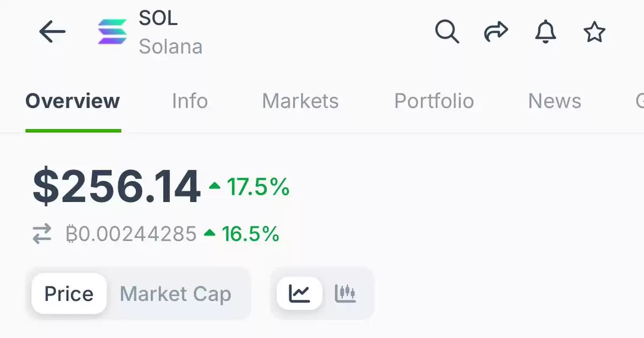
Task: Switch to the candlestick chart view
Action: [x=346, y=293]
